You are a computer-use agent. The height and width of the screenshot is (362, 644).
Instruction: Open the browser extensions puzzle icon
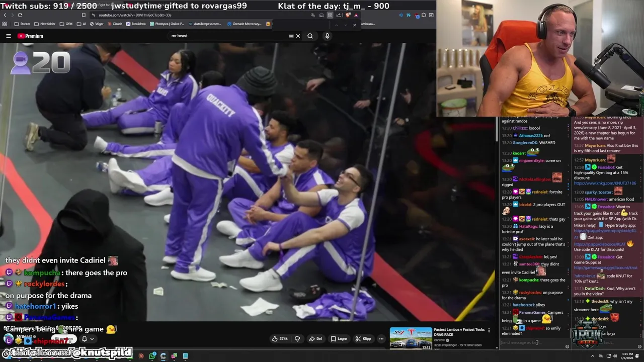point(424,15)
